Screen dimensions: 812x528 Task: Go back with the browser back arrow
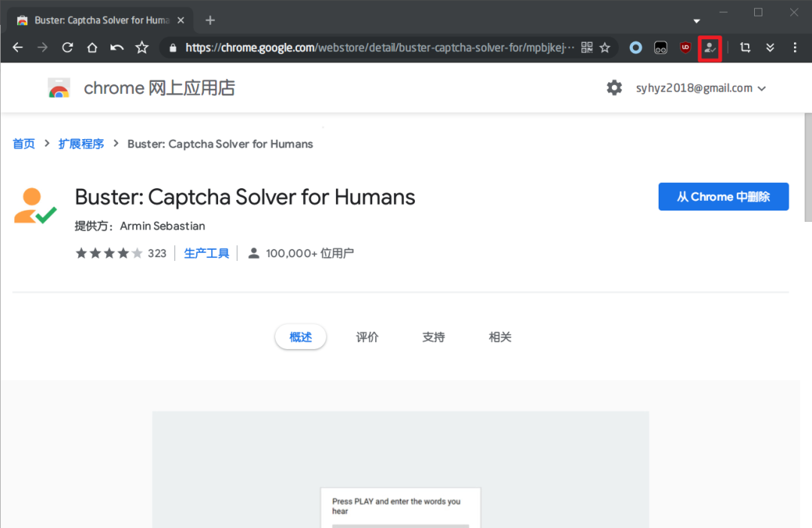(17, 47)
